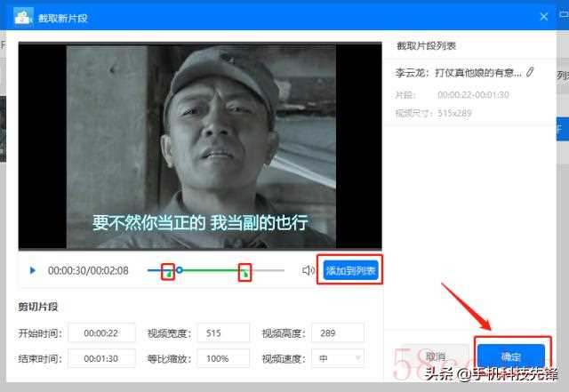Edit the clip name with pencil icon
The width and height of the screenshot is (569, 392).
(x=530, y=72)
